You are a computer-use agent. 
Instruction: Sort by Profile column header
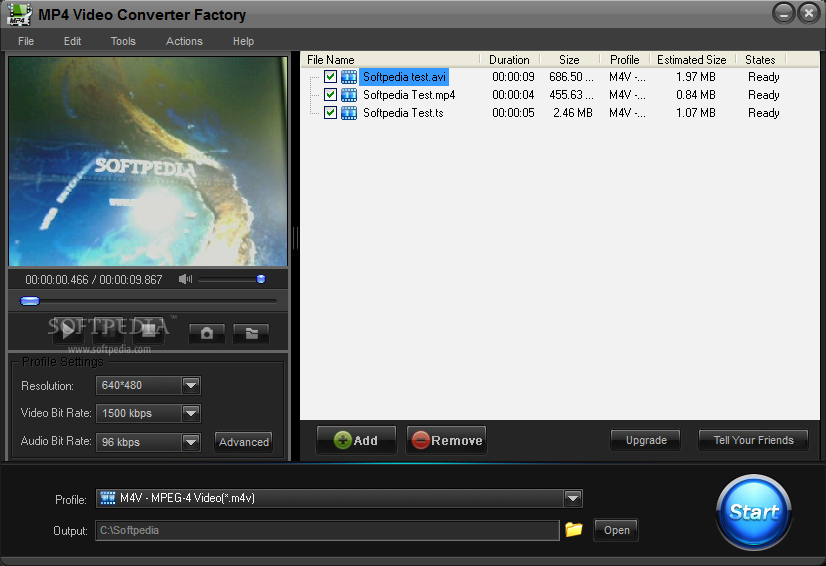click(625, 60)
